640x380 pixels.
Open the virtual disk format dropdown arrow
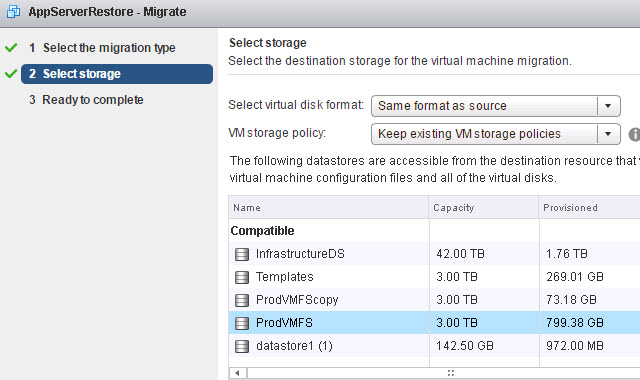coord(608,106)
